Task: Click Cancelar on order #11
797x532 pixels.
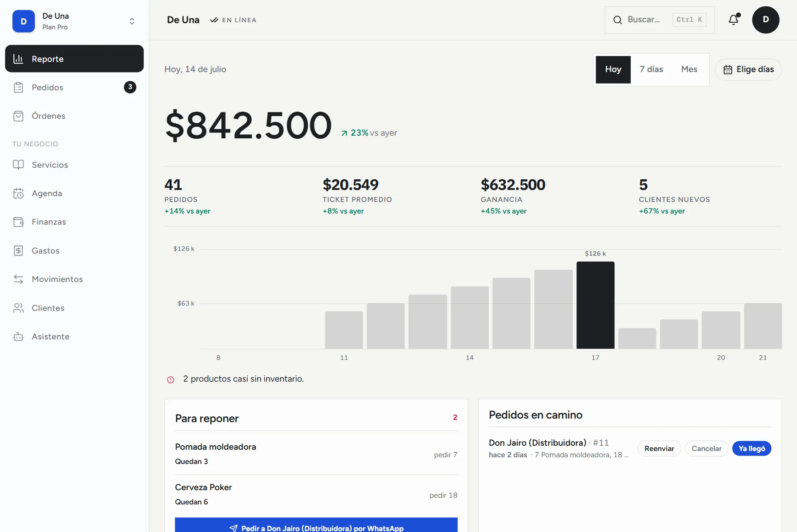Action: pos(706,448)
